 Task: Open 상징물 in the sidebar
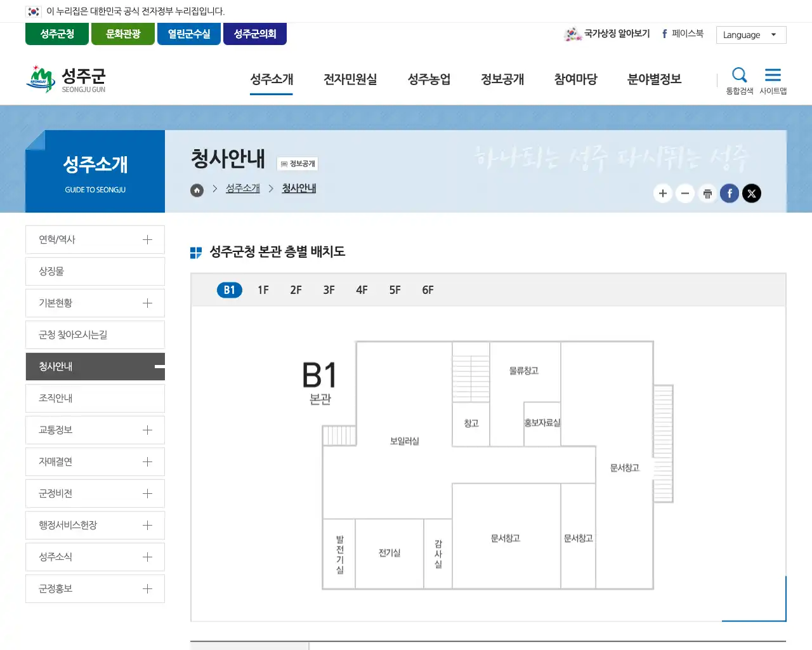pyautogui.click(x=95, y=271)
